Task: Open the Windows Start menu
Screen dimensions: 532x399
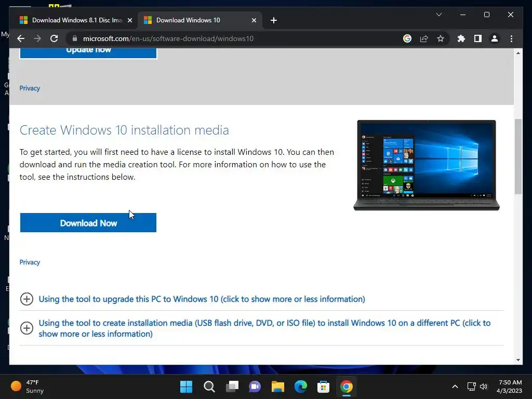Action: 186,387
